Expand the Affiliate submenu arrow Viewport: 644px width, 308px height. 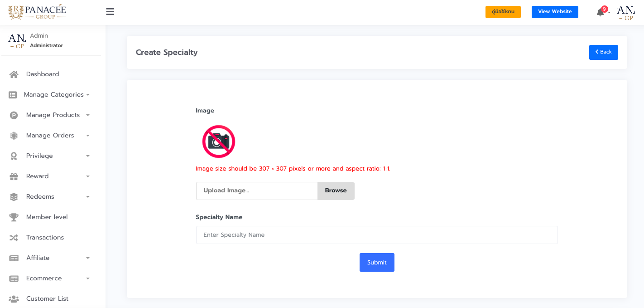[x=88, y=258]
